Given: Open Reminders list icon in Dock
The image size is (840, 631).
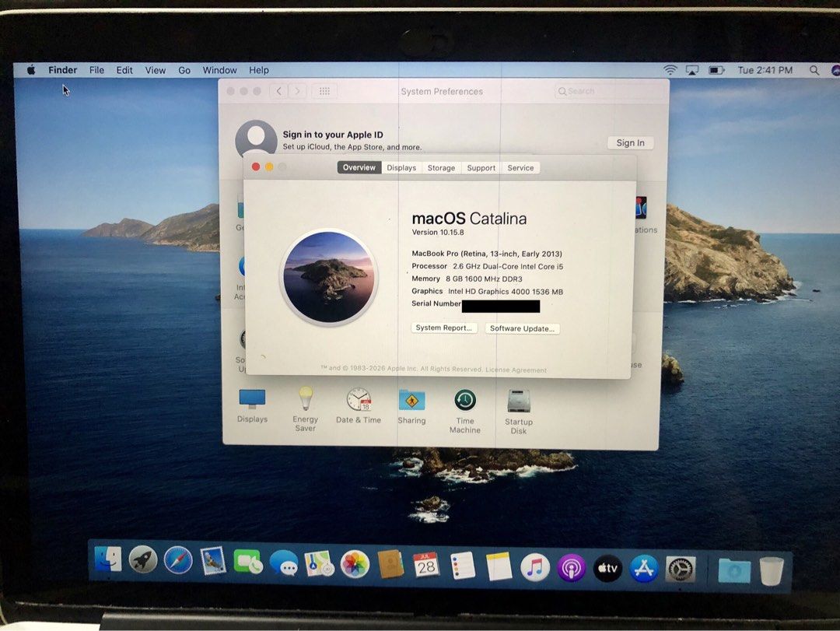Looking at the screenshot, I should [x=462, y=566].
